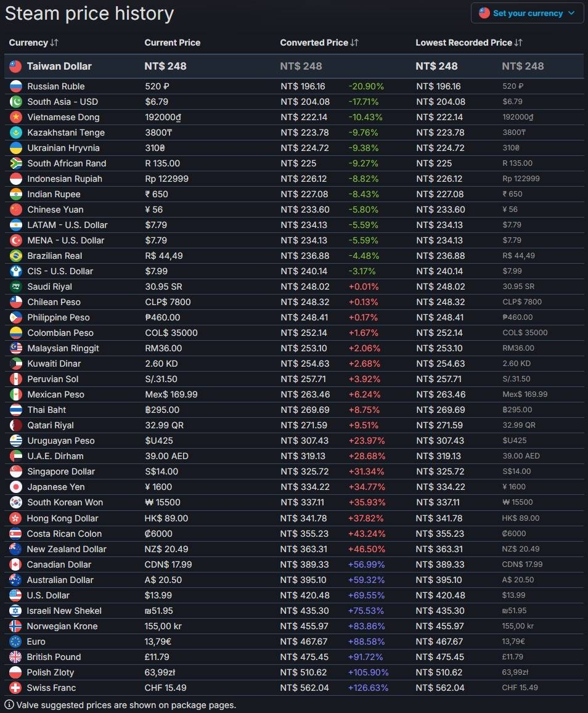Click the Indonesian Rupiah flag icon
This screenshot has width=588, height=713.
pos(16,179)
